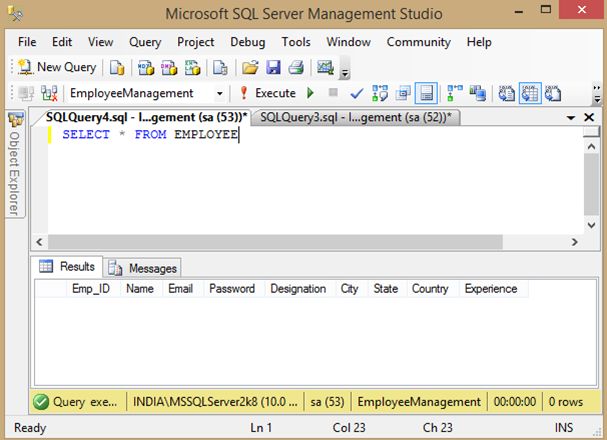Viewport: 607px width, 440px height.
Task: Expand the standard toolbar overflow options
Action: coord(346,72)
